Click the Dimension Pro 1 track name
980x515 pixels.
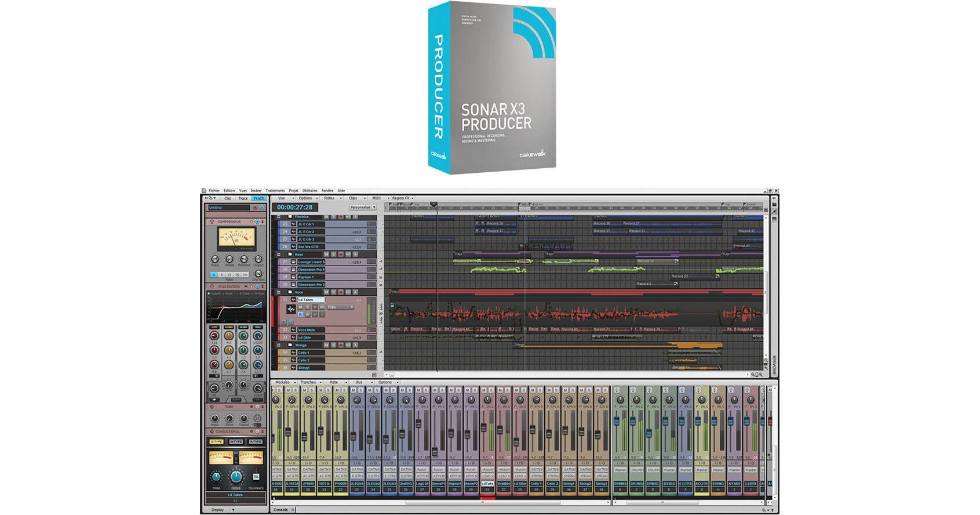(311, 270)
